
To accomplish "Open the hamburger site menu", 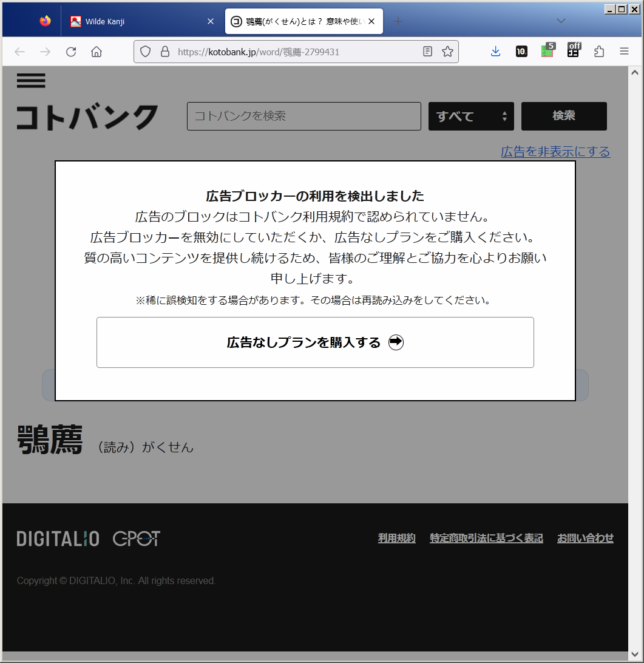I will 31,81.
